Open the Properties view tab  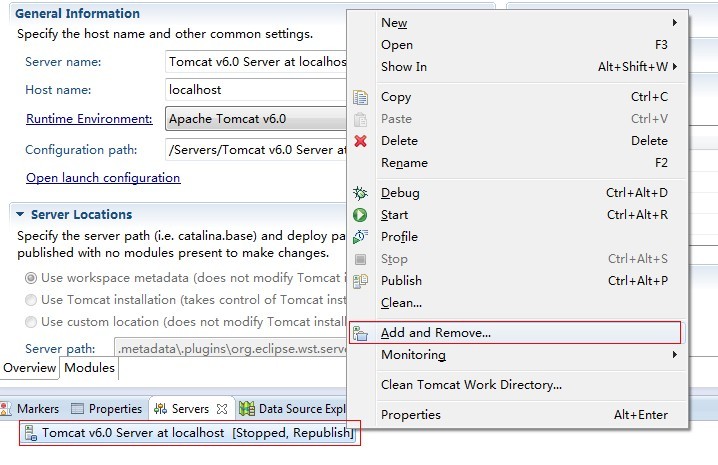pos(107,409)
